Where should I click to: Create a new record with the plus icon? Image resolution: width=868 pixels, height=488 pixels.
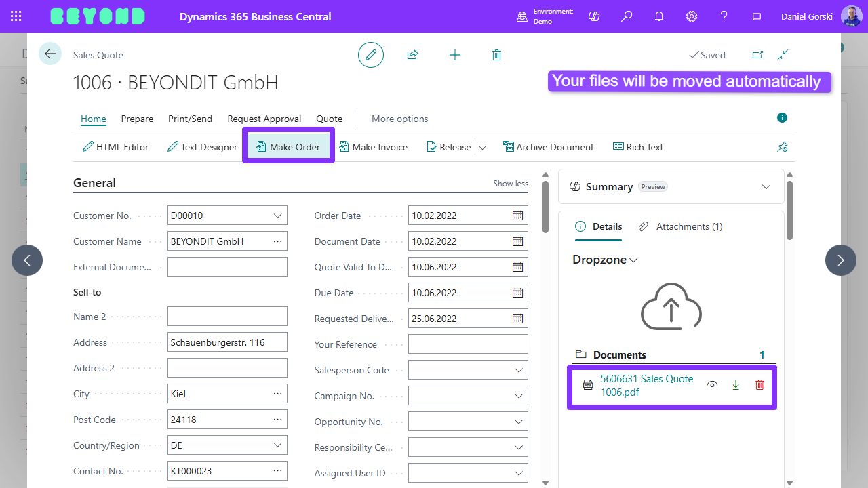pyautogui.click(x=454, y=55)
